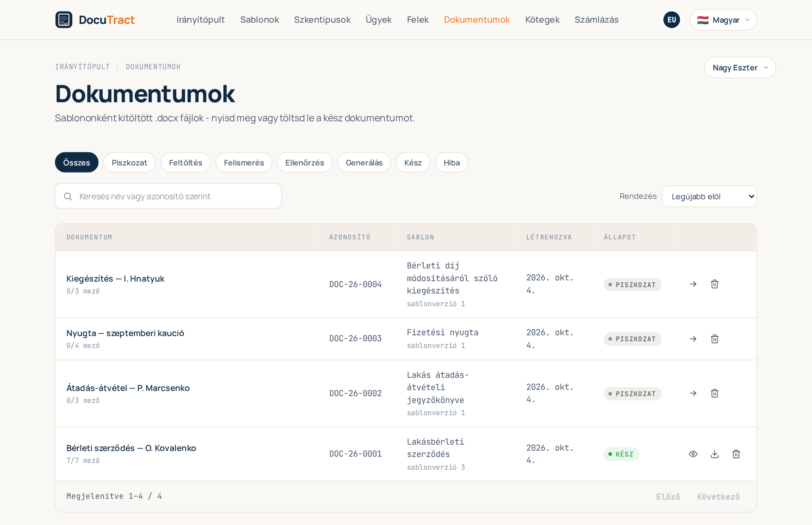The width and height of the screenshot is (812, 525).
Task: Navigate to Ügyek
Action: pos(379,20)
